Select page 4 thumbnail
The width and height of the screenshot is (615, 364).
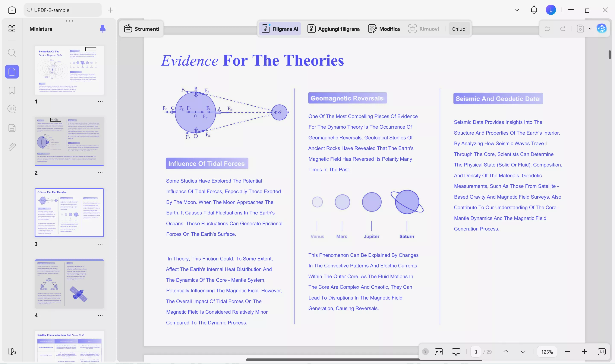tap(69, 284)
